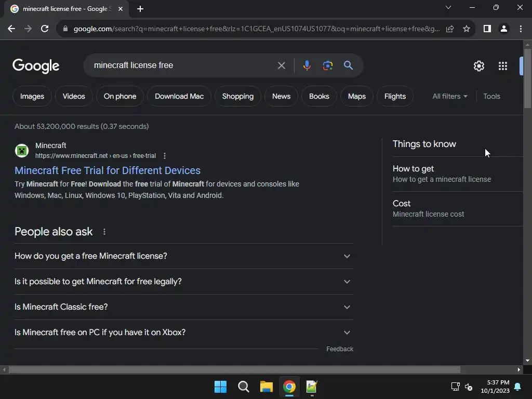Expand "How do you get a free Minecraft license?"

tap(184, 256)
